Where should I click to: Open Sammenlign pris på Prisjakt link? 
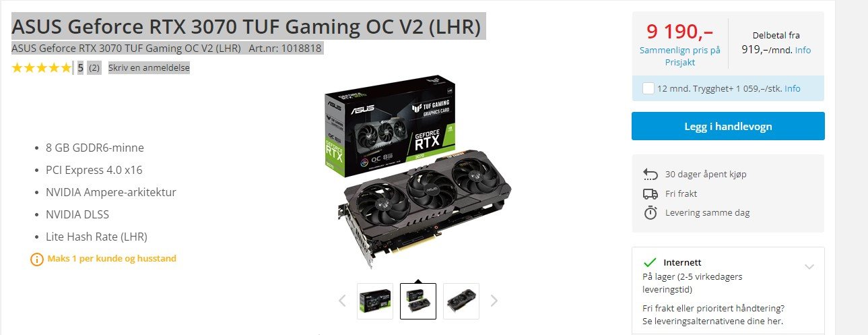(679, 56)
